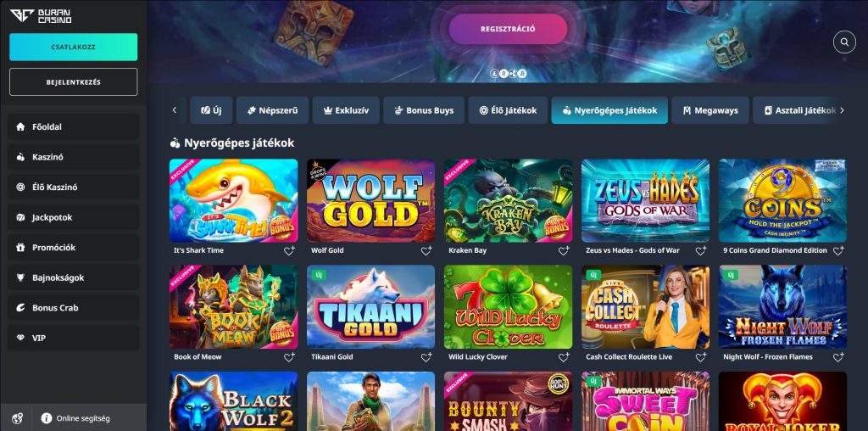Click the Regisztráció button
Viewport: 868px width, 431px height.
(x=509, y=29)
